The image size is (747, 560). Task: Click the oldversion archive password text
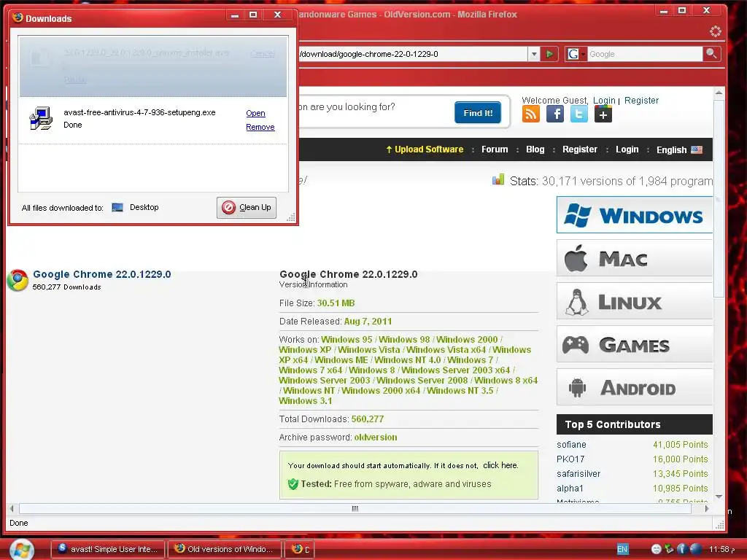tap(376, 437)
